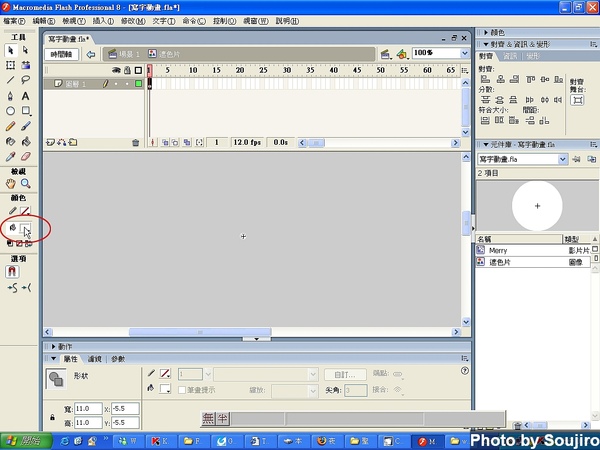This screenshot has height=450, width=600.
Task: Select the Text tool in the toolbox
Action: [x=26, y=95]
